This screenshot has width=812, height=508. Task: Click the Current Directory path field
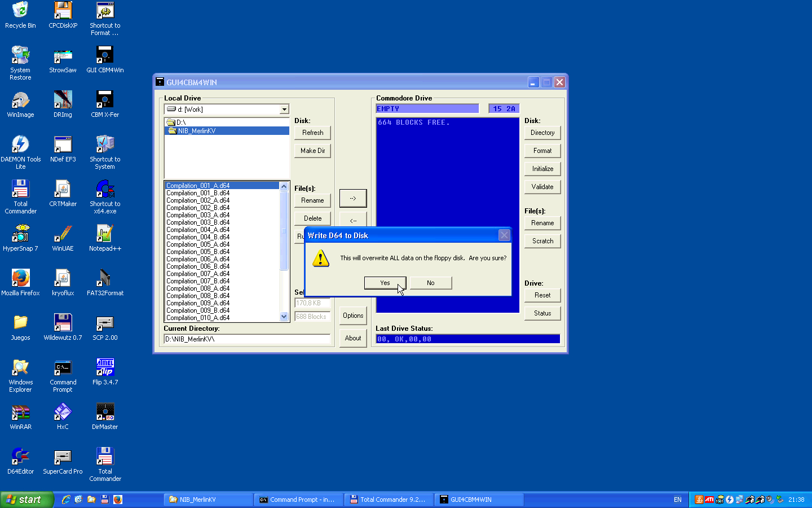point(247,339)
